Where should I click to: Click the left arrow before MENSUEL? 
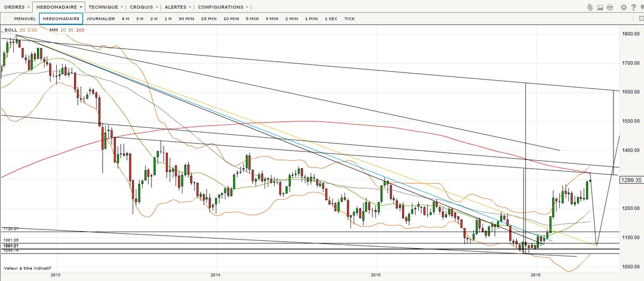pyautogui.click(x=4, y=19)
